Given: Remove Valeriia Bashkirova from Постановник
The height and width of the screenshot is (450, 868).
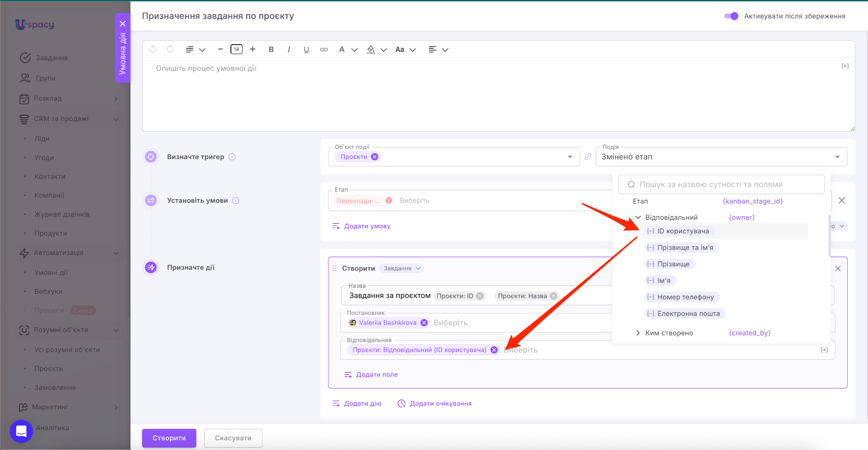Looking at the screenshot, I should point(424,323).
